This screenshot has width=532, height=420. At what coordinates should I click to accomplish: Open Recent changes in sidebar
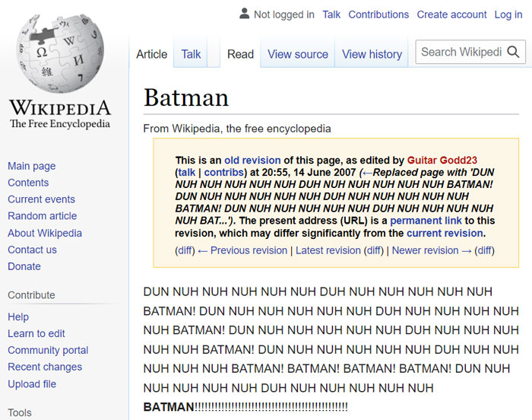click(45, 367)
